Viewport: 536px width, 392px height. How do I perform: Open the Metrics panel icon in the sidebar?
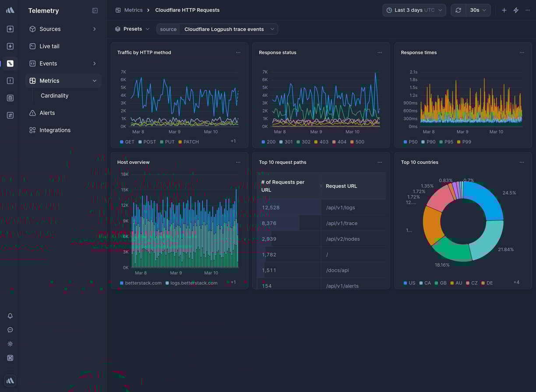pyautogui.click(x=10, y=63)
